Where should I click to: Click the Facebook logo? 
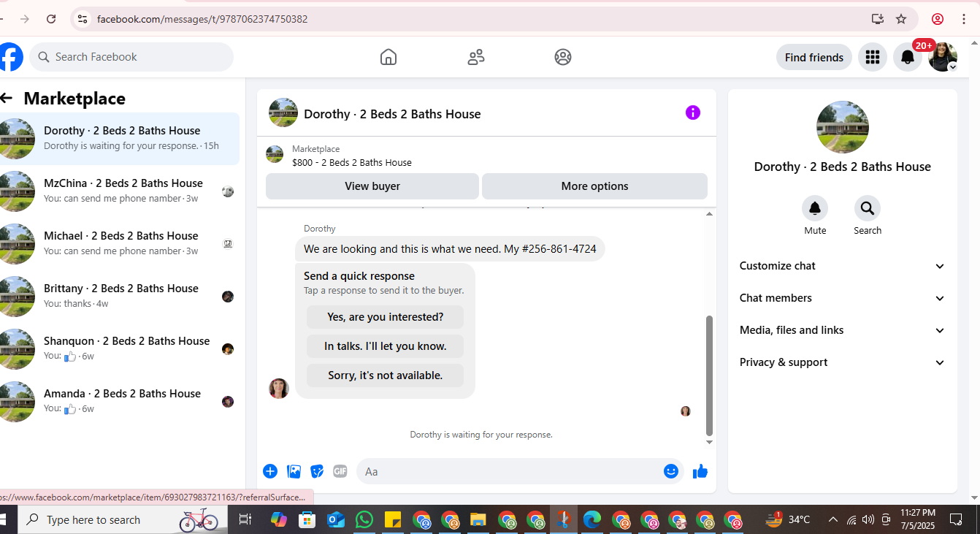coord(10,57)
